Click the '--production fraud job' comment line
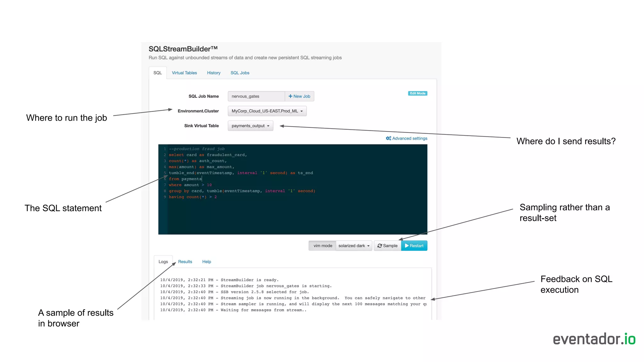 tap(197, 149)
